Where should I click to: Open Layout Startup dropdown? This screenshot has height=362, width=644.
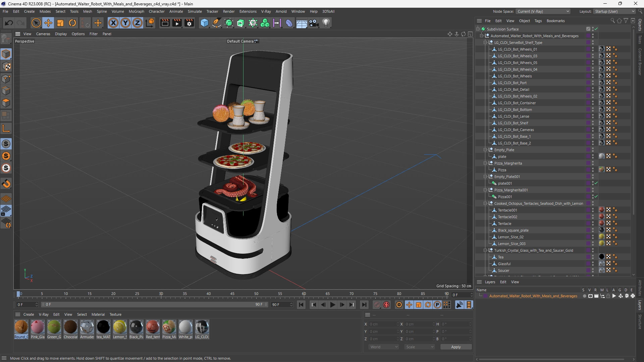coord(614,11)
